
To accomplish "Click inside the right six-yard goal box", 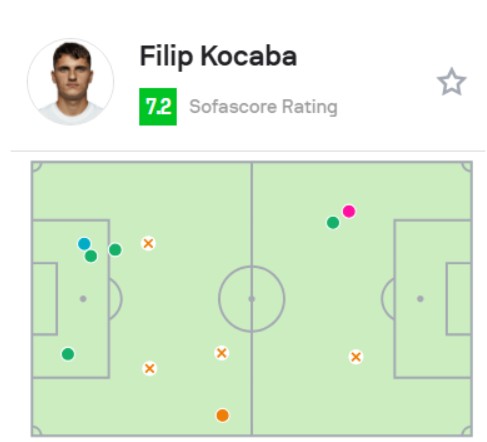I will [459, 299].
